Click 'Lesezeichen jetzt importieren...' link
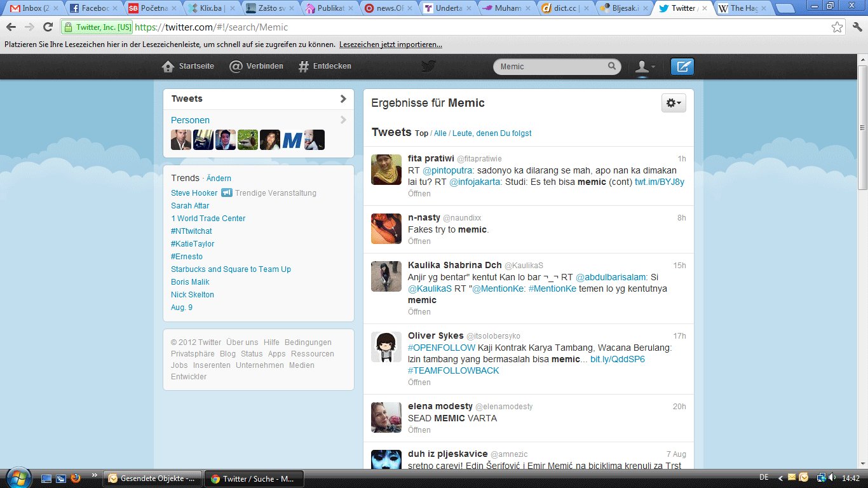Image resolution: width=868 pixels, height=488 pixels. (391, 45)
